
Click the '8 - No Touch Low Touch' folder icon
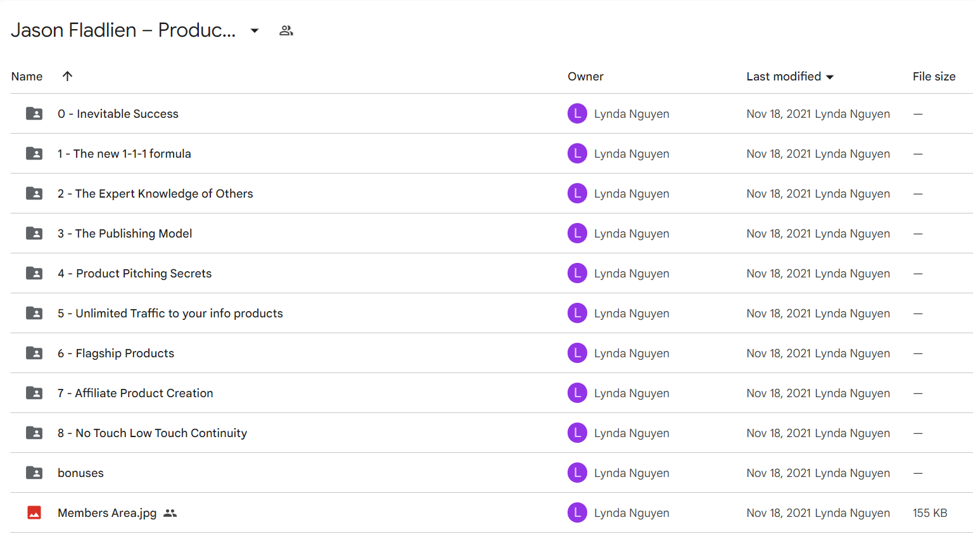(34, 433)
